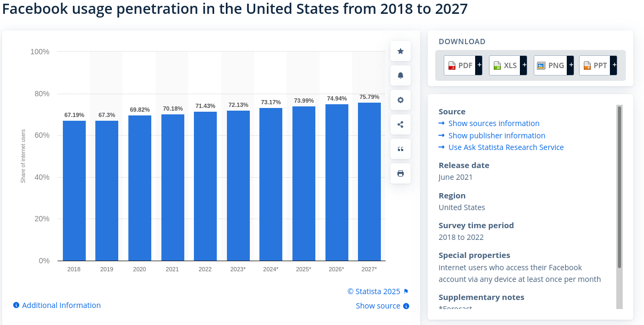Click the 2022 bar showing 71.43%
The height and width of the screenshot is (325, 644).
click(205, 186)
